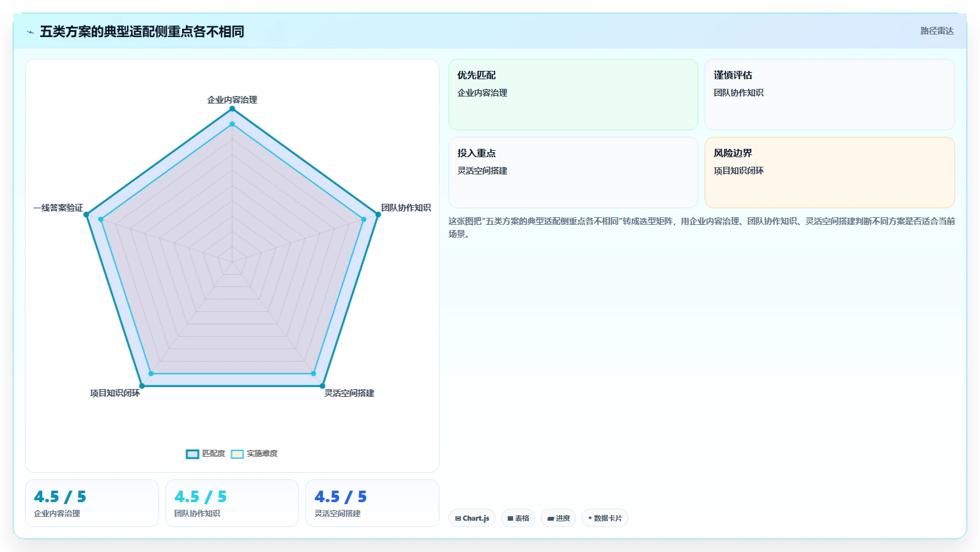The width and height of the screenshot is (980, 552).
Task: Click the outer 匹配度 point on 企业内容治理 axis
Action: (x=232, y=109)
